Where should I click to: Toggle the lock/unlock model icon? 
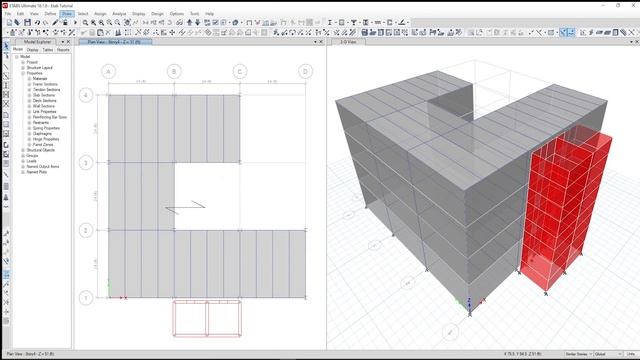65,22
